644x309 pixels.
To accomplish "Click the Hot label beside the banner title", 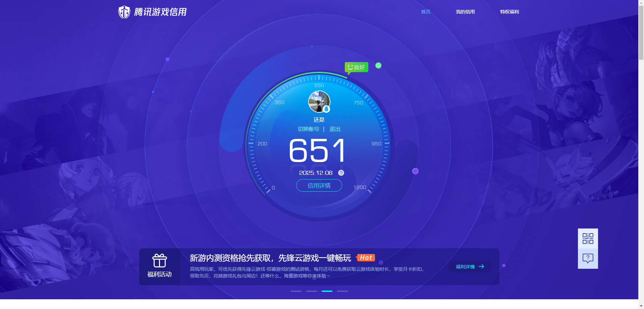I will click(366, 257).
